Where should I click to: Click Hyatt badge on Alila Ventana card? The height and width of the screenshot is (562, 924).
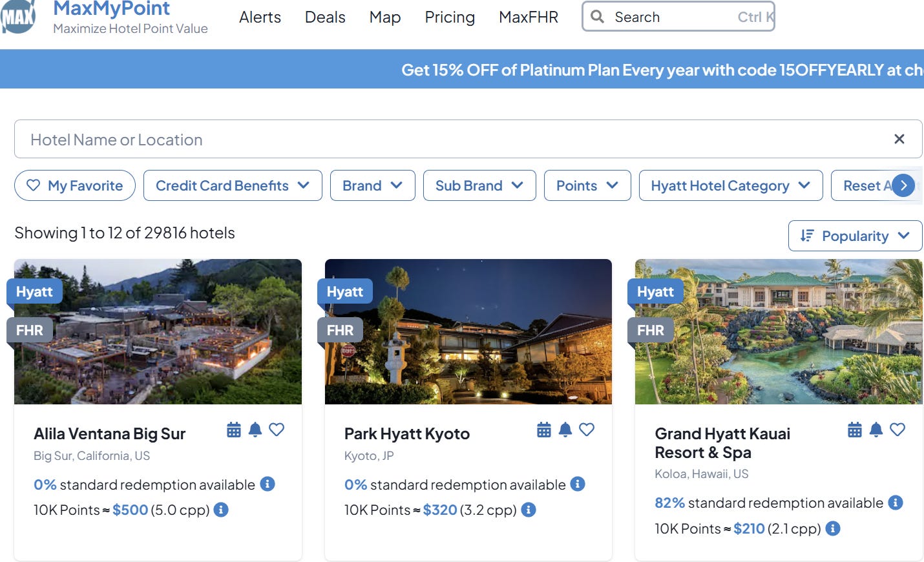click(34, 291)
